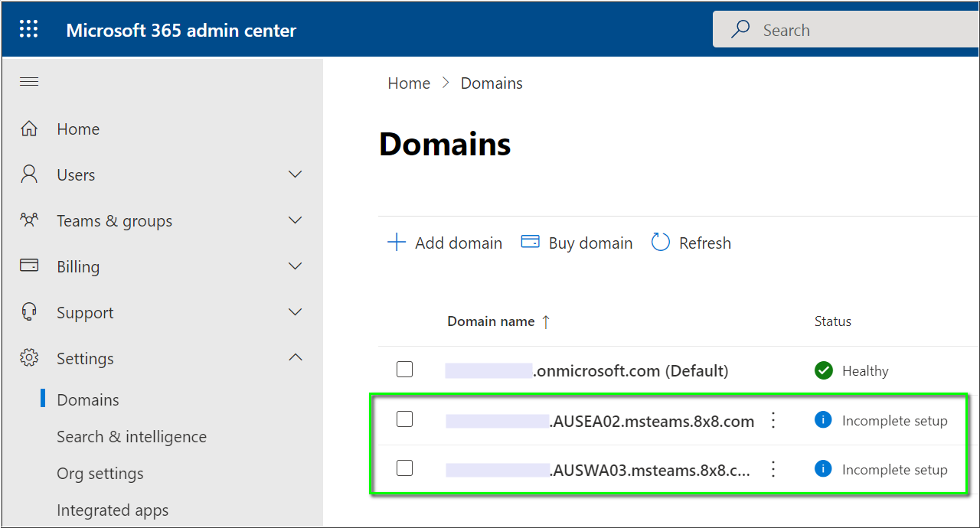The width and height of the screenshot is (980, 528).
Task: Click Incomplete setup text for AUSWA03
Action: point(895,470)
